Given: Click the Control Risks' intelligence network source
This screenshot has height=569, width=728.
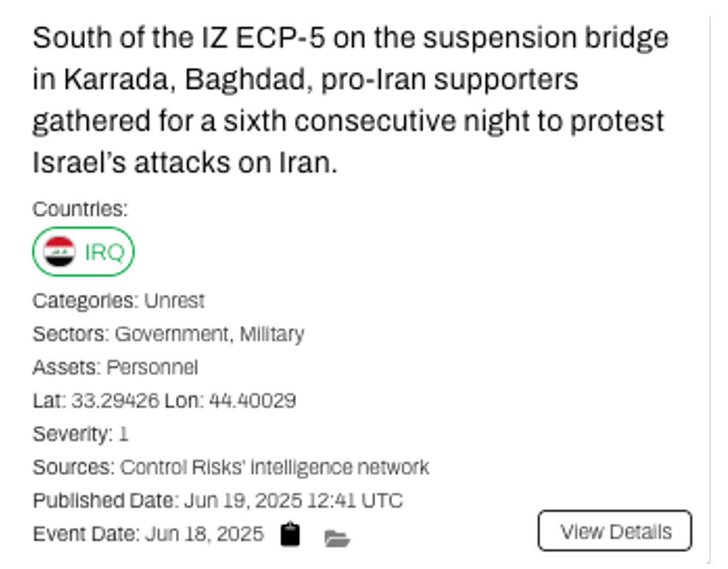Looking at the screenshot, I should pyautogui.click(x=275, y=468).
